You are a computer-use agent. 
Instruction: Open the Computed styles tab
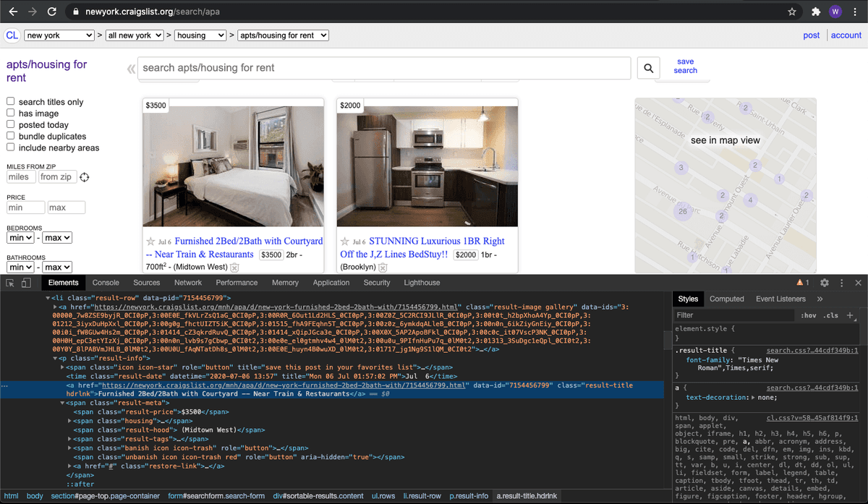[x=727, y=299]
